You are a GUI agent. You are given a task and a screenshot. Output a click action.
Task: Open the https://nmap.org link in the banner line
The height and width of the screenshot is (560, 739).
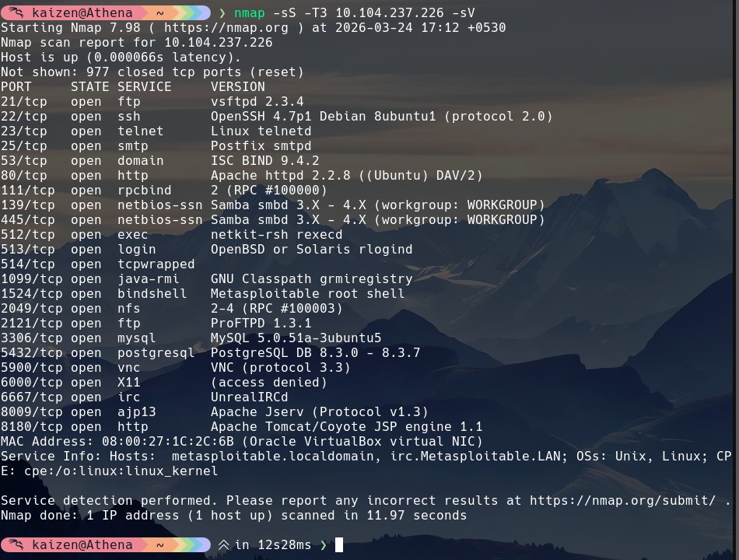pyautogui.click(x=226, y=27)
